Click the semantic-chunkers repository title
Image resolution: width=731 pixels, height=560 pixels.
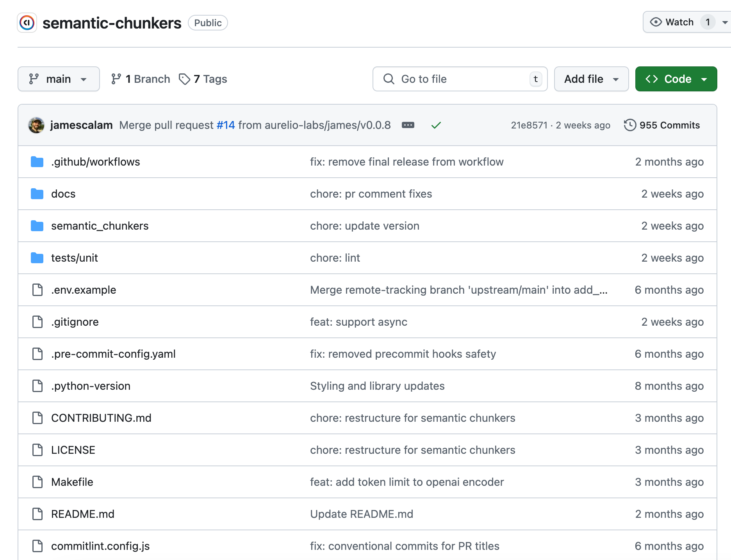pyautogui.click(x=112, y=23)
